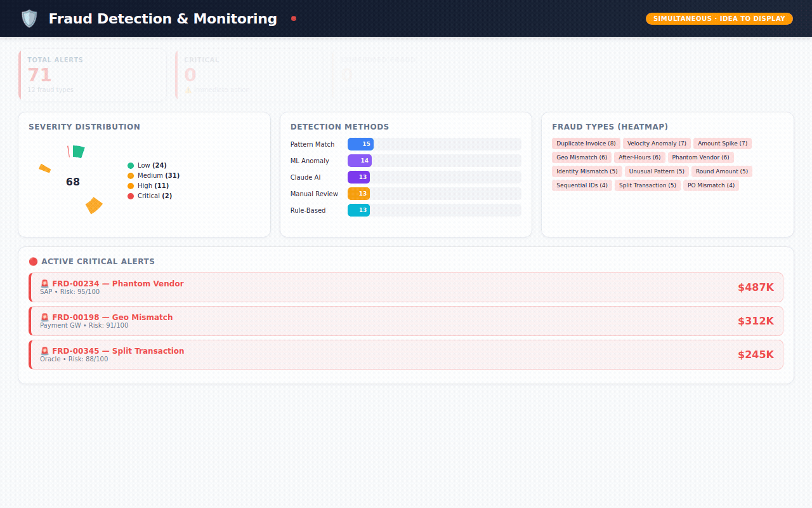812x508 pixels.
Task: Select the Velocity Anomaly (7) tag
Action: pos(657,144)
